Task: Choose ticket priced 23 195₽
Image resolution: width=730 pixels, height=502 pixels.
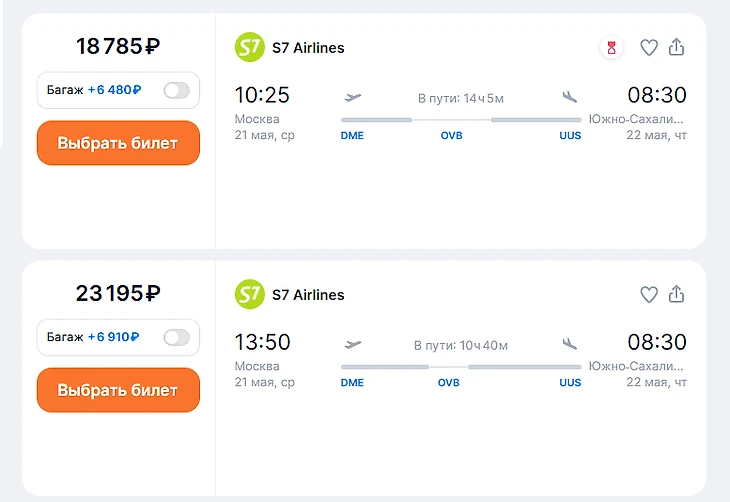Action: [118, 390]
